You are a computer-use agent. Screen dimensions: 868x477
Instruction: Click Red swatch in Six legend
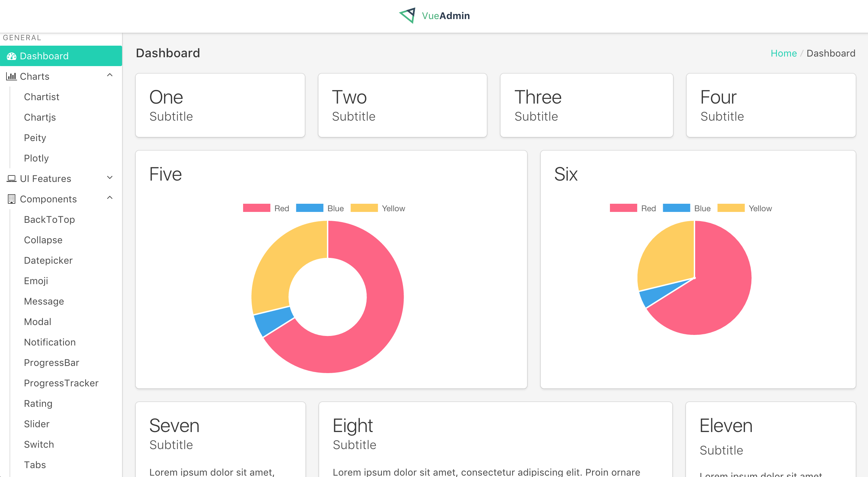623,208
